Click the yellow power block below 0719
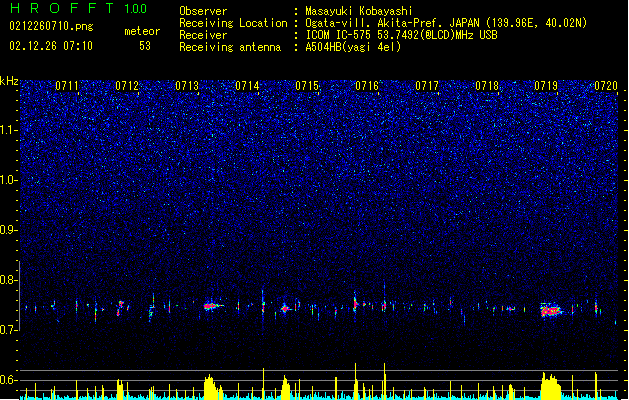 point(551,386)
